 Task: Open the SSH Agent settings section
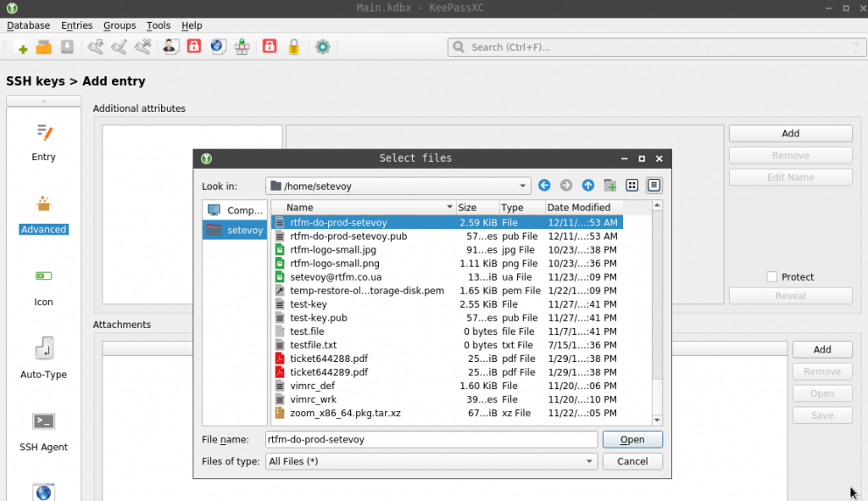point(43,432)
